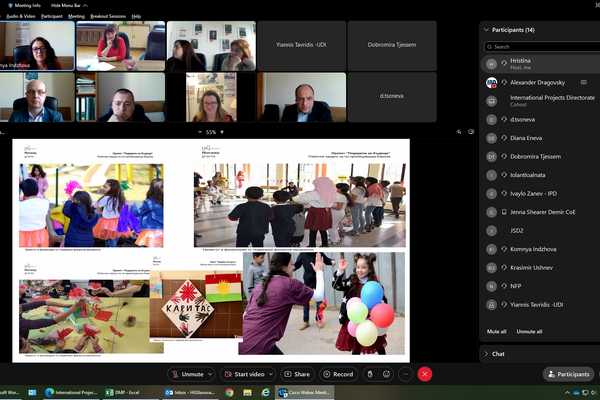This screenshot has width=600, height=400.
Task: Select Jenna Shearer Demir CoE participant
Action: [540, 212]
